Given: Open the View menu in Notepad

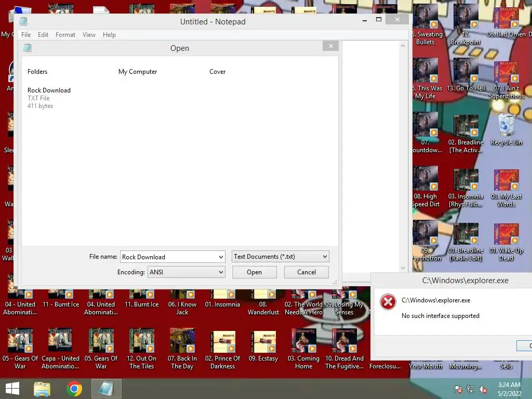Looking at the screenshot, I should click(x=89, y=35).
